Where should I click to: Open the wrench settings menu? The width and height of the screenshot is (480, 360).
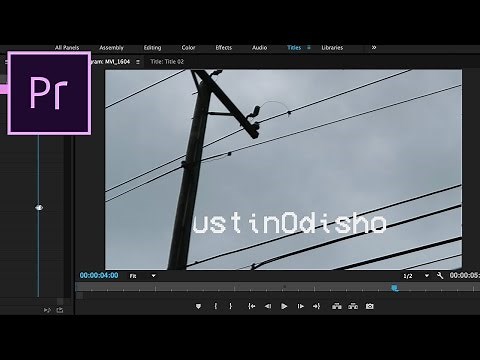click(x=440, y=276)
